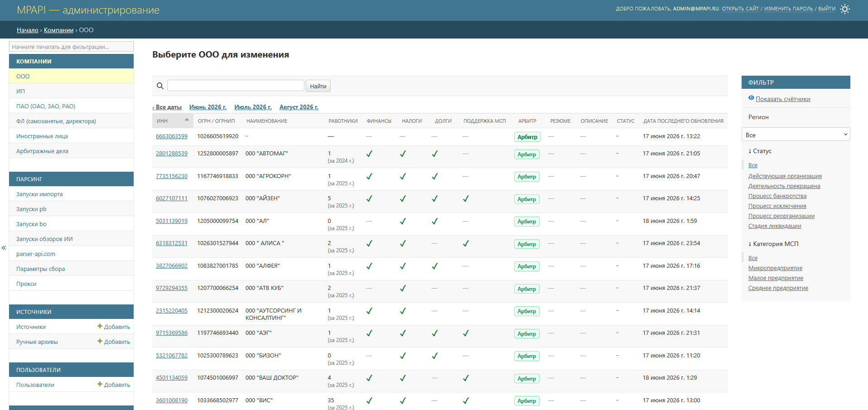
Task: Focus the main search input field
Action: pyautogui.click(x=236, y=85)
